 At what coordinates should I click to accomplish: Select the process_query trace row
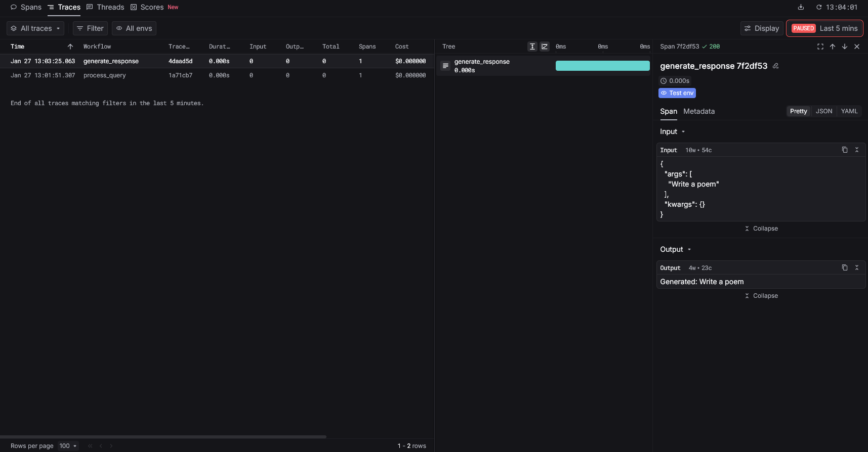[104, 75]
